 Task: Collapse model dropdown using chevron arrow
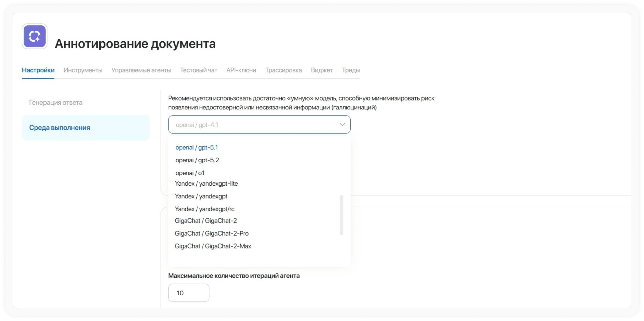click(342, 125)
